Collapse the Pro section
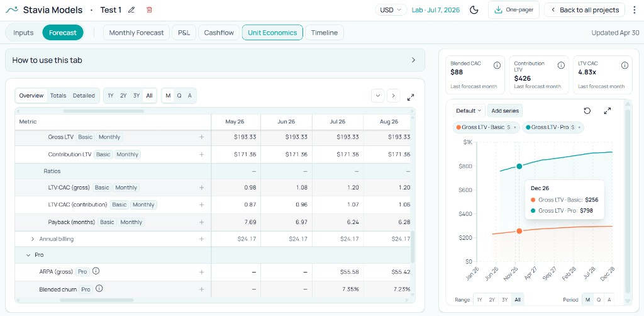 click(28, 255)
